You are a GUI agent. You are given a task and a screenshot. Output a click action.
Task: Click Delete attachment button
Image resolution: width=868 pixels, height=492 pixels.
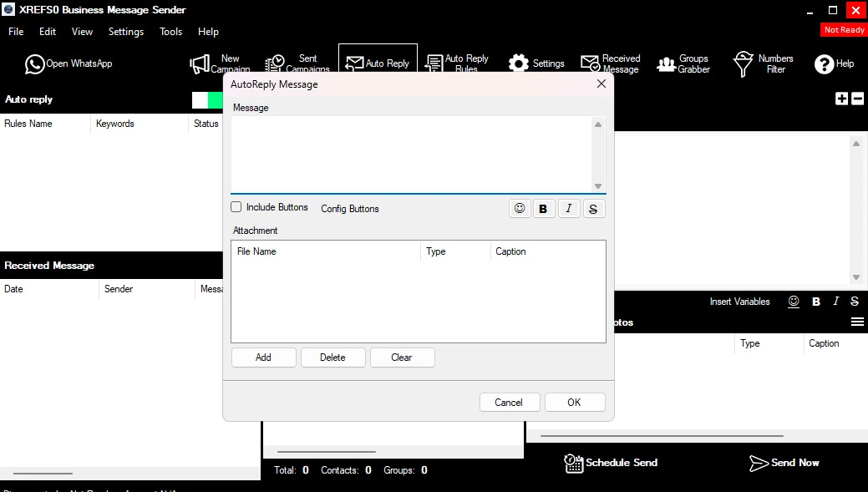[332, 358]
